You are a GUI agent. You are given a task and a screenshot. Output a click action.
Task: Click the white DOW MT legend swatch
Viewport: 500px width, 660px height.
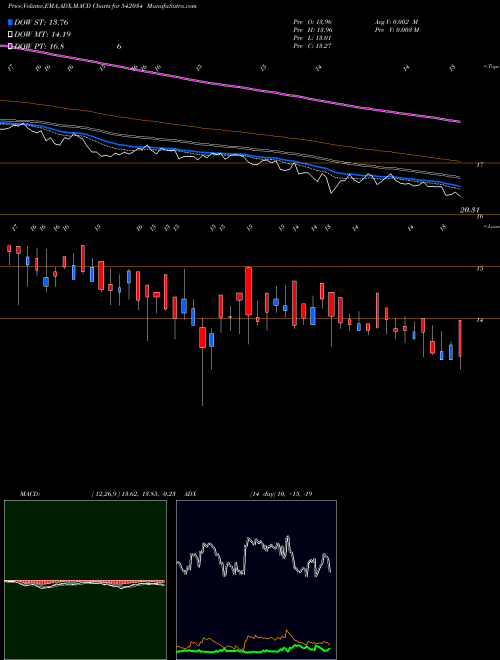coord(10,35)
